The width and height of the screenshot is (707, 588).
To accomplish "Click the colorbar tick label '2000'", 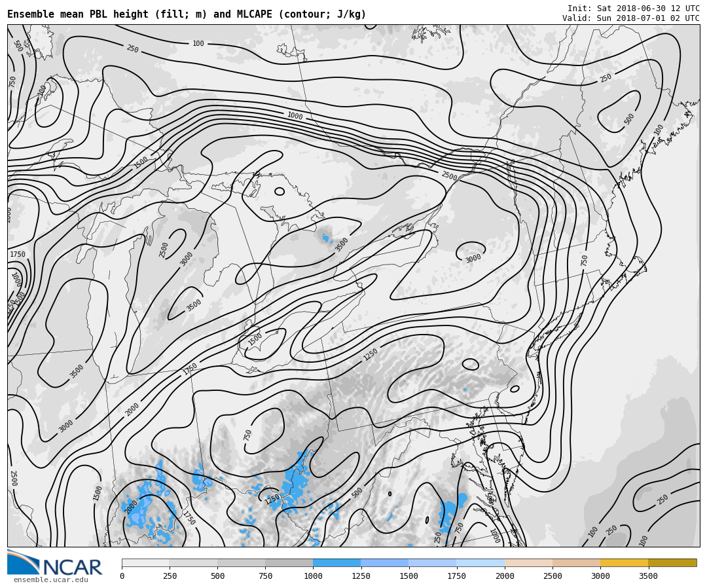I will (505, 576).
